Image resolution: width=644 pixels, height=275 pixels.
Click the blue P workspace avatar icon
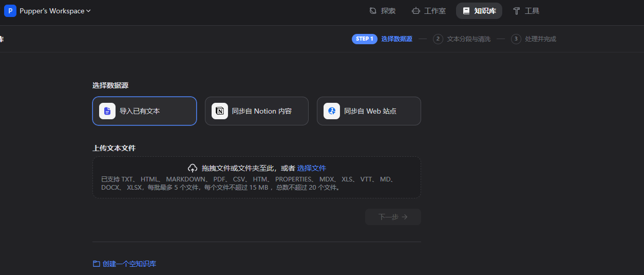point(10,11)
